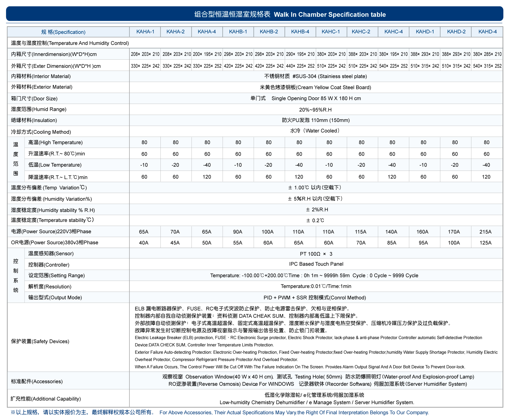
Task: Select the KAHB-1 column header
Action: click(238, 32)
